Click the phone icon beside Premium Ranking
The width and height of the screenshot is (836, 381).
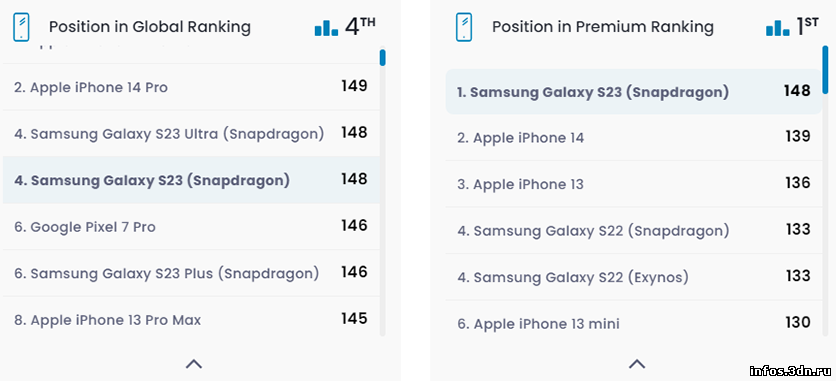click(x=464, y=27)
